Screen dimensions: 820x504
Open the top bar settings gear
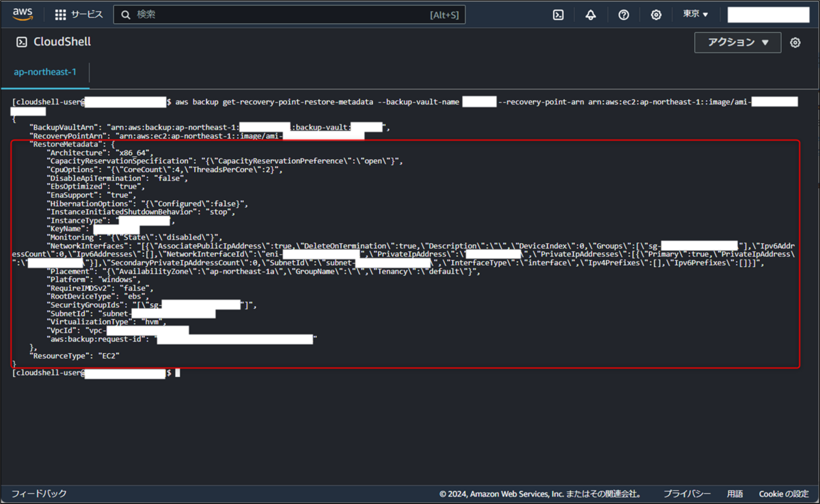pyautogui.click(x=656, y=14)
